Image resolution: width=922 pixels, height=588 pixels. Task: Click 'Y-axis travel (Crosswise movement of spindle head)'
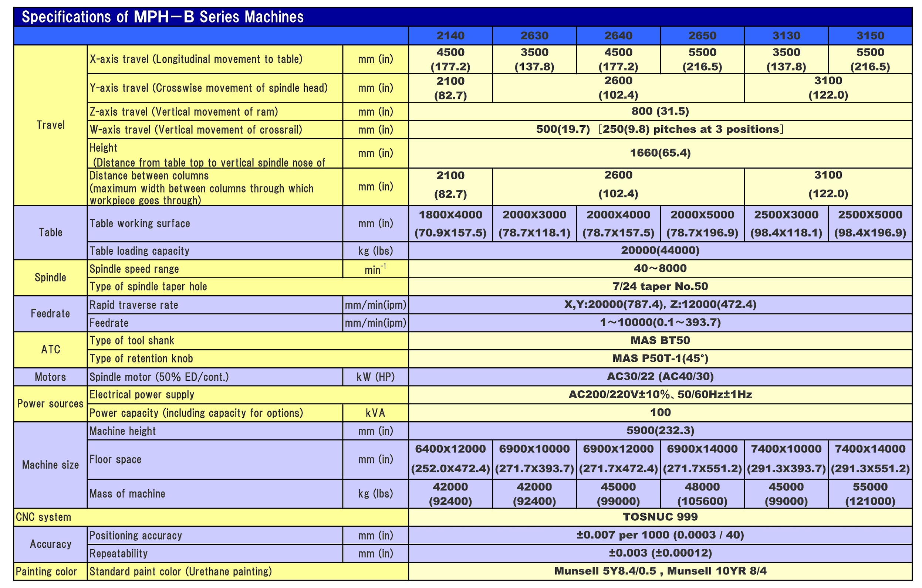pyautogui.click(x=209, y=88)
